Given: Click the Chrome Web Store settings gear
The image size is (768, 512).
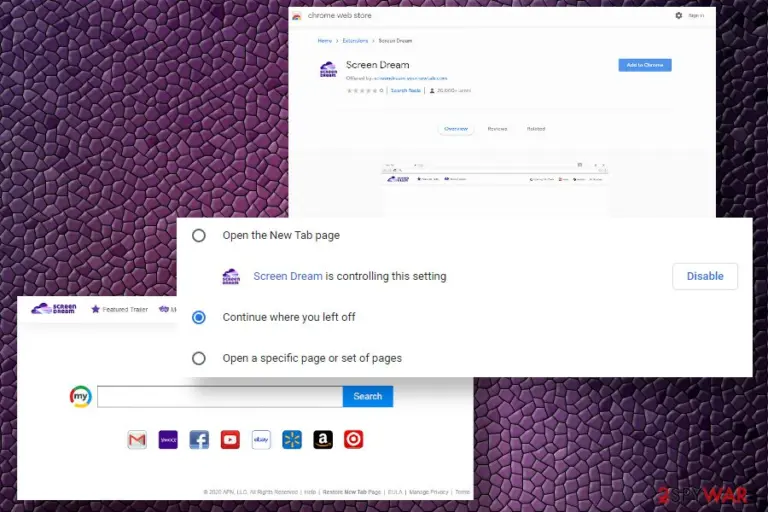Looking at the screenshot, I should pos(678,16).
